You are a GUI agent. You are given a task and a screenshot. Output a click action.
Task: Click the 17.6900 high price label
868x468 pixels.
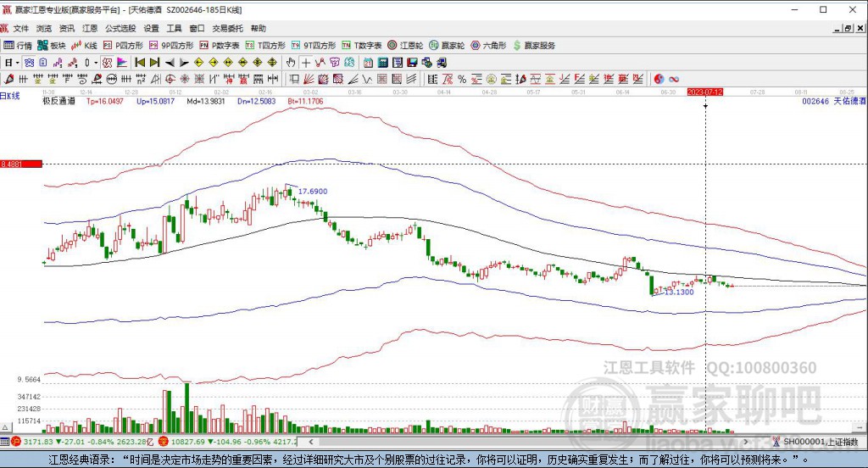(x=313, y=191)
